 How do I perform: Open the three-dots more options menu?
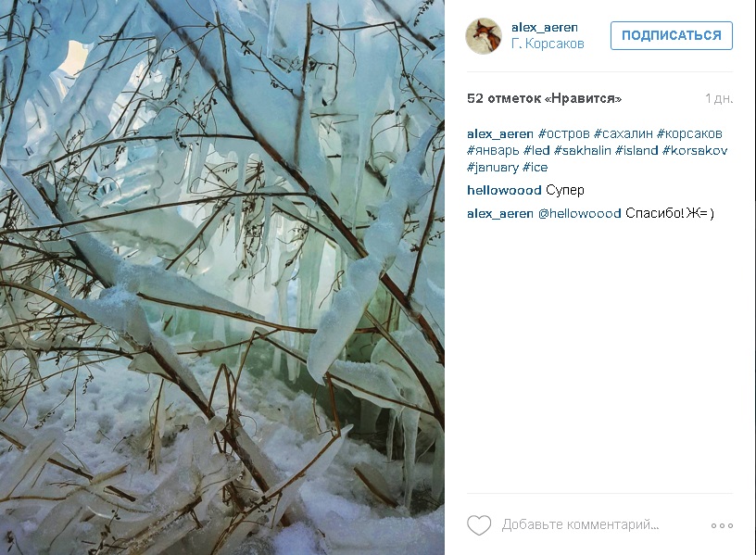pyautogui.click(x=722, y=525)
